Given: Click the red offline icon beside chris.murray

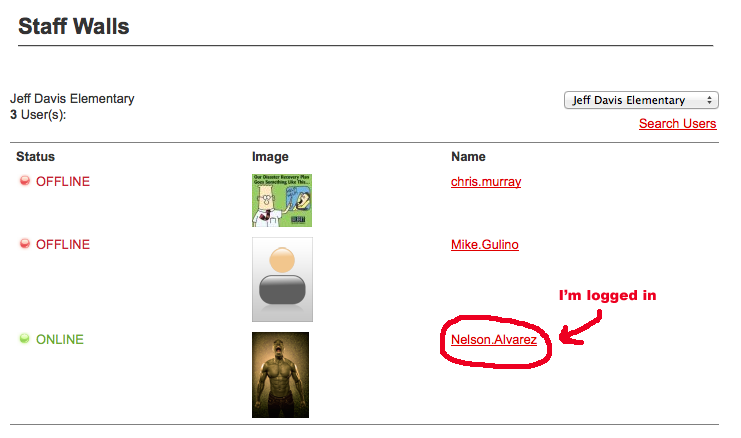Looking at the screenshot, I should point(25,180).
